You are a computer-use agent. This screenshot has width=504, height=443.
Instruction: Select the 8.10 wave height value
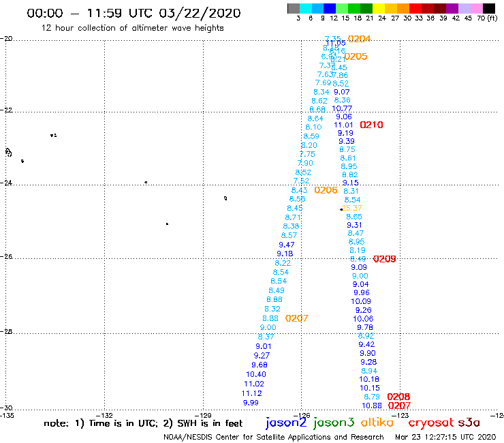pyautogui.click(x=313, y=127)
